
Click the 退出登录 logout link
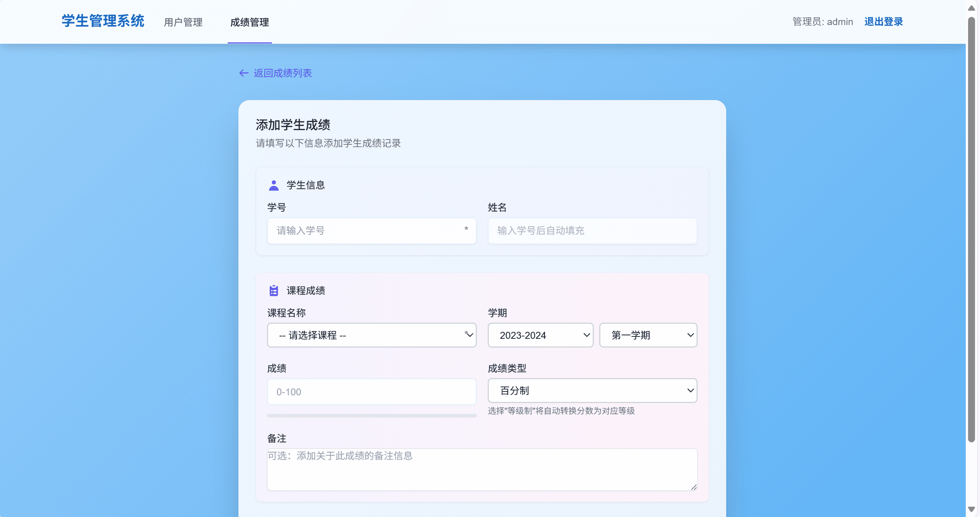[883, 22]
